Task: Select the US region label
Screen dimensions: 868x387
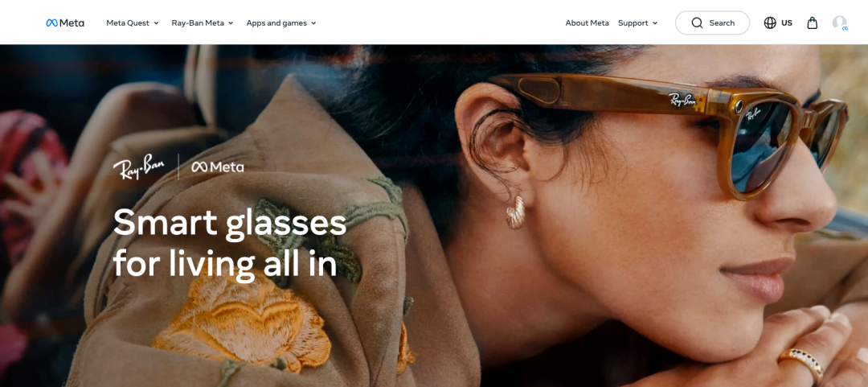Action: tap(787, 23)
